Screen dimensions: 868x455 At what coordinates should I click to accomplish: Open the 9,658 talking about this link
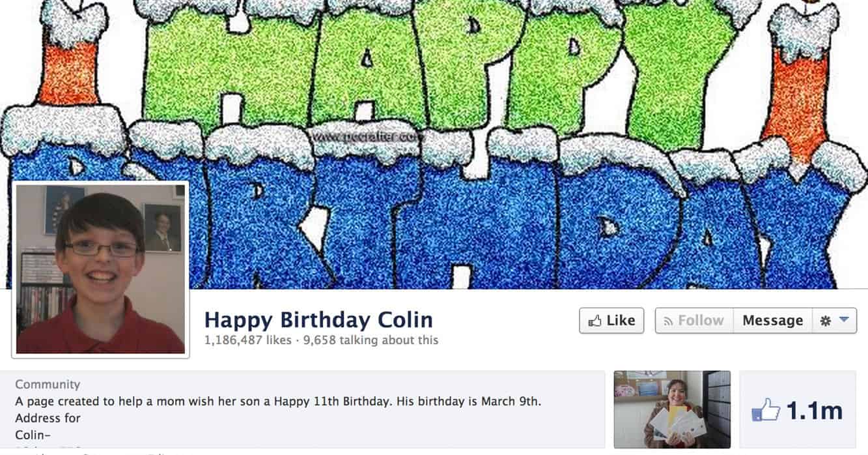[371, 340]
